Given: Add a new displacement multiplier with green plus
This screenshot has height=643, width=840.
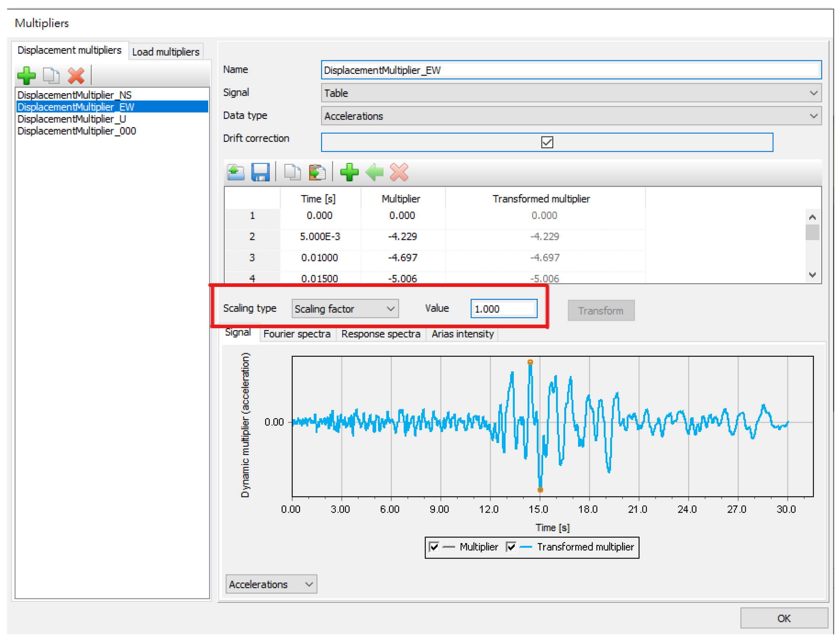Looking at the screenshot, I should coord(27,75).
